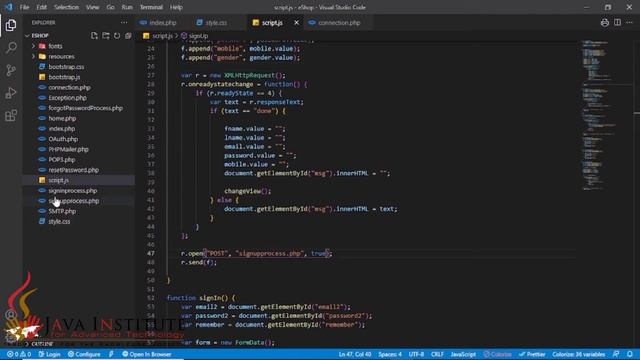
Task: Change indentation via Spaces: 4
Action: coord(390,354)
